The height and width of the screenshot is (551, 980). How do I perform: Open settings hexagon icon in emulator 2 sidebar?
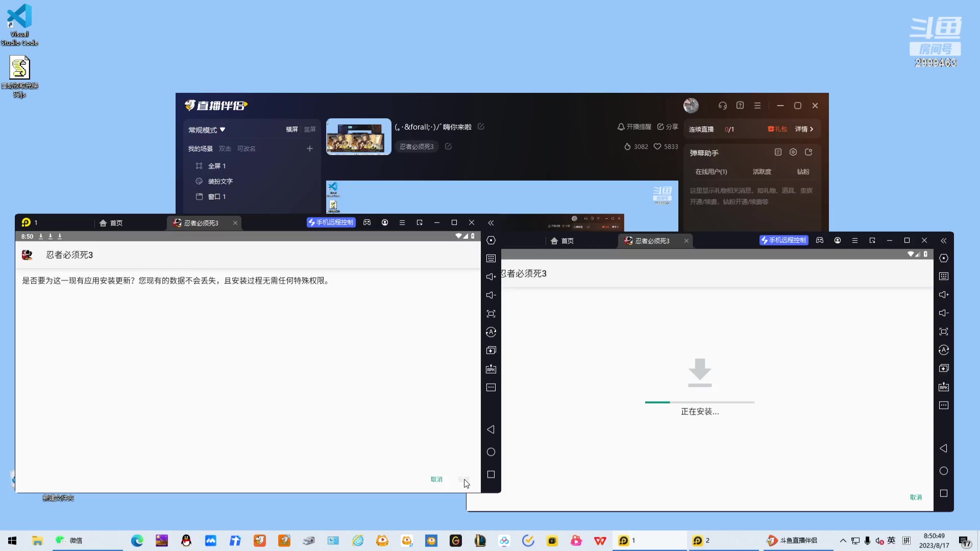pos(944,258)
